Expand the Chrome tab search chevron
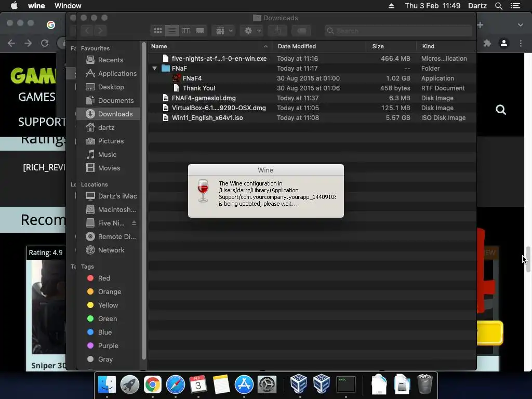 (521, 25)
